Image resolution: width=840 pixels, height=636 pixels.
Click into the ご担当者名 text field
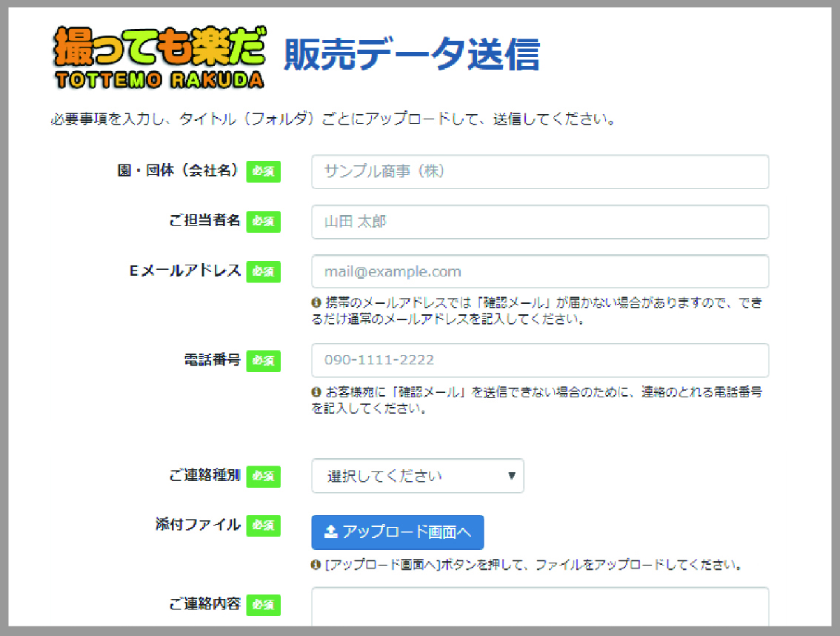pos(539,221)
